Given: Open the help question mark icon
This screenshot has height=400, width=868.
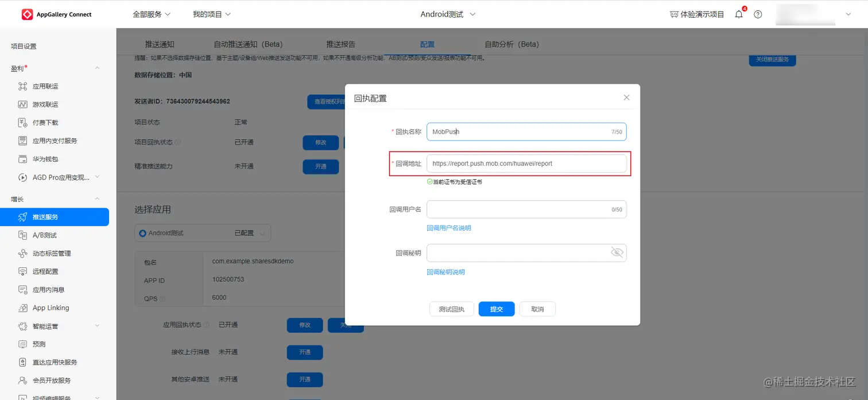Looking at the screenshot, I should tap(758, 14).
